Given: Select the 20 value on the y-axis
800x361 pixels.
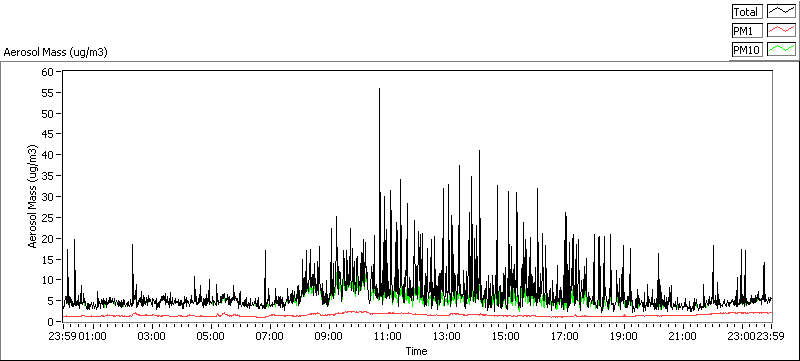Looking at the screenshot, I should (48, 239).
